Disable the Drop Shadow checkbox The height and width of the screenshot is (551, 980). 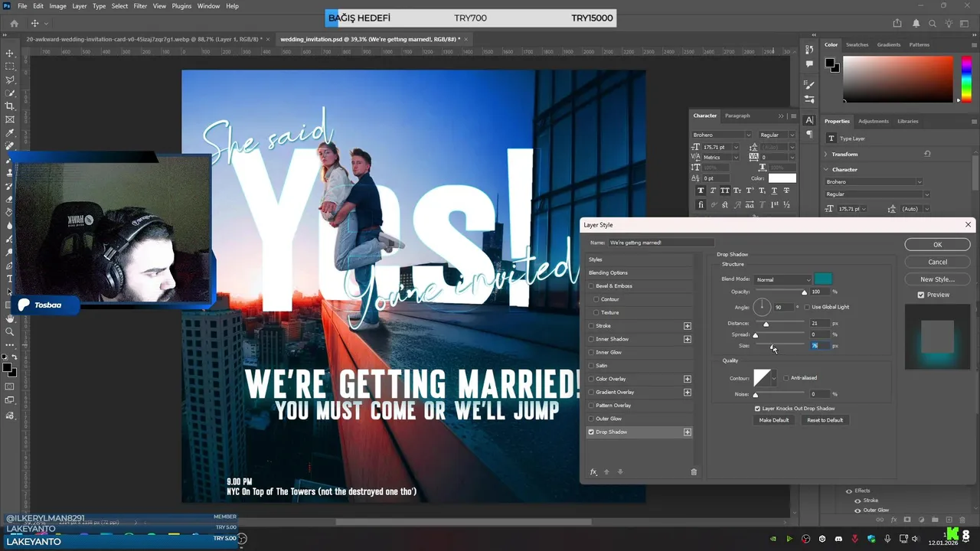point(591,432)
